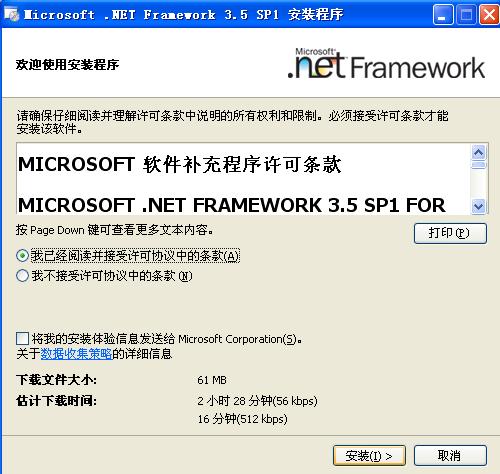Close the installer window
The image size is (500, 474).
[x=489, y=15]
